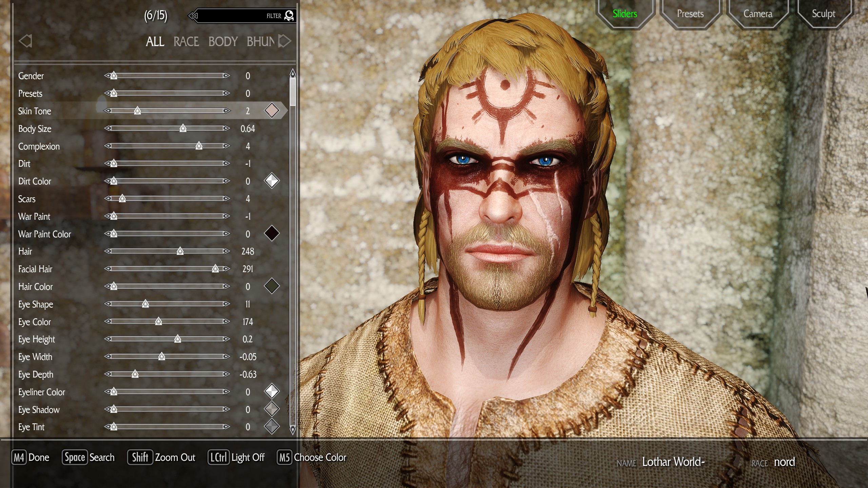868x488 pixels.
Task: Select the Scars row label
Action: coord(27,199)
